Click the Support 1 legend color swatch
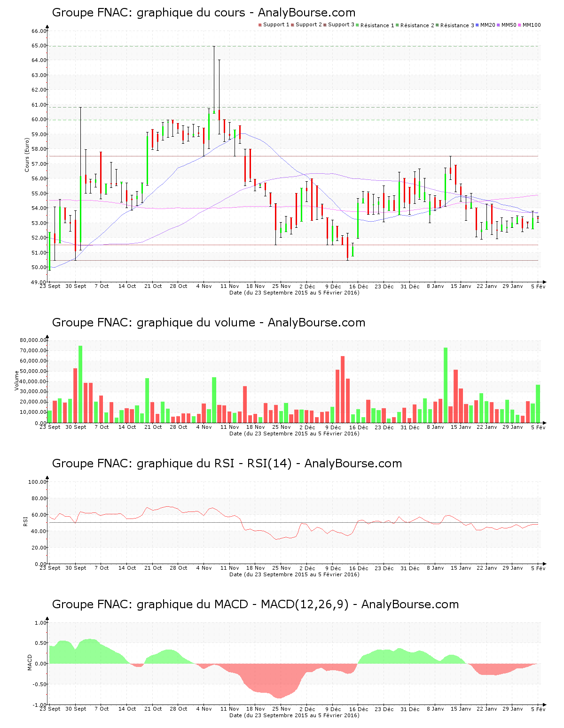Screen dimensions: 564x728 [x=260, y=25]
